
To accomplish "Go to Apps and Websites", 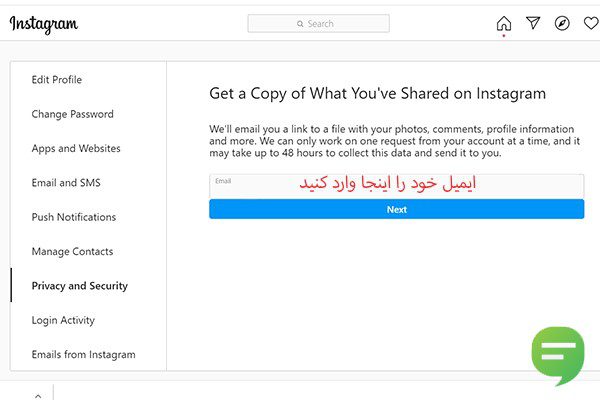I will (x=76, y=149).
